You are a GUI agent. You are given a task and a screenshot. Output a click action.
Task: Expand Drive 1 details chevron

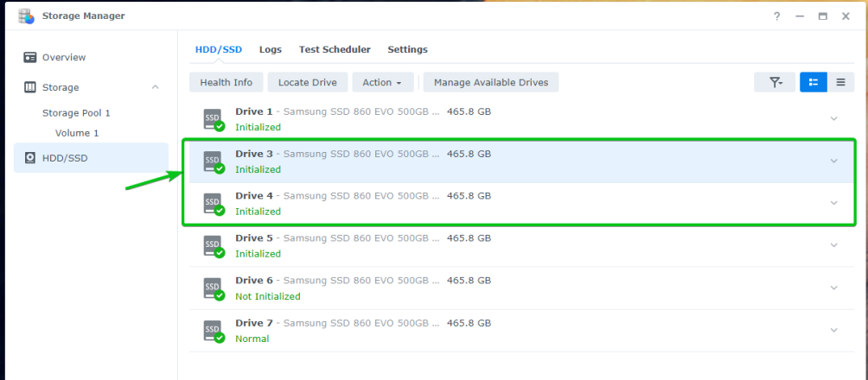[x=834, y=118]
